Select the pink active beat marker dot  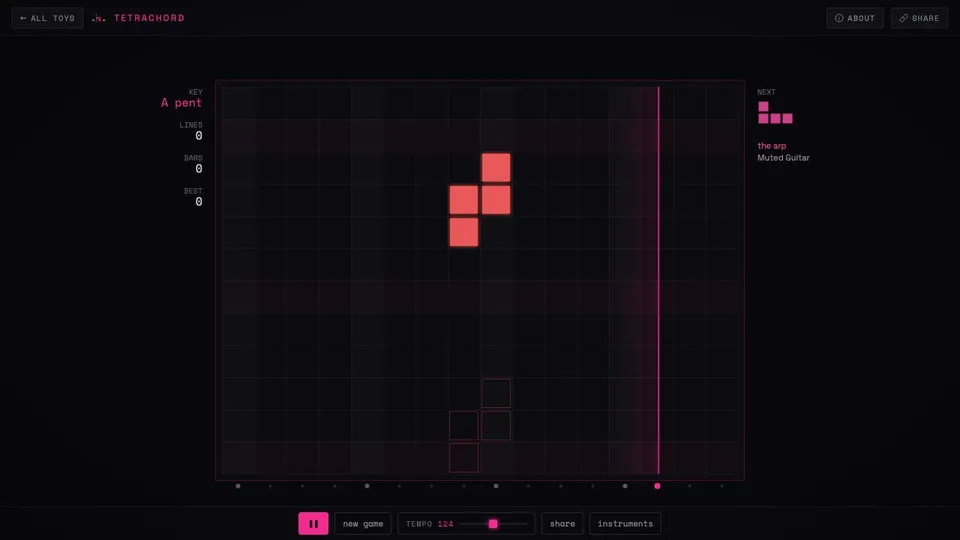(657, 486)
